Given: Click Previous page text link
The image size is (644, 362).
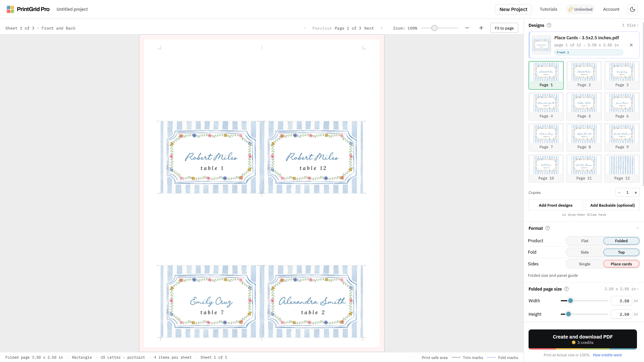Looking at the screenshot, I should click(x=321, y=28).
